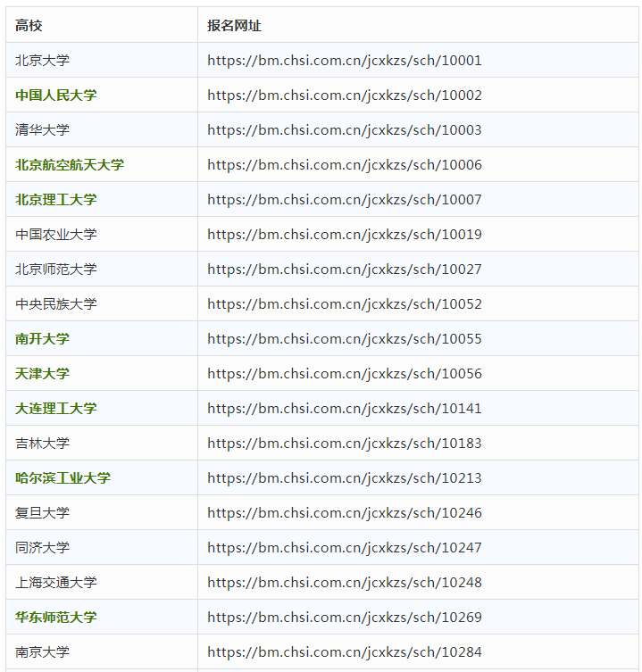The image size is (642, 672).
Task: Click the 哈尔滨工业大学 link
Action: tap(63, 478)
